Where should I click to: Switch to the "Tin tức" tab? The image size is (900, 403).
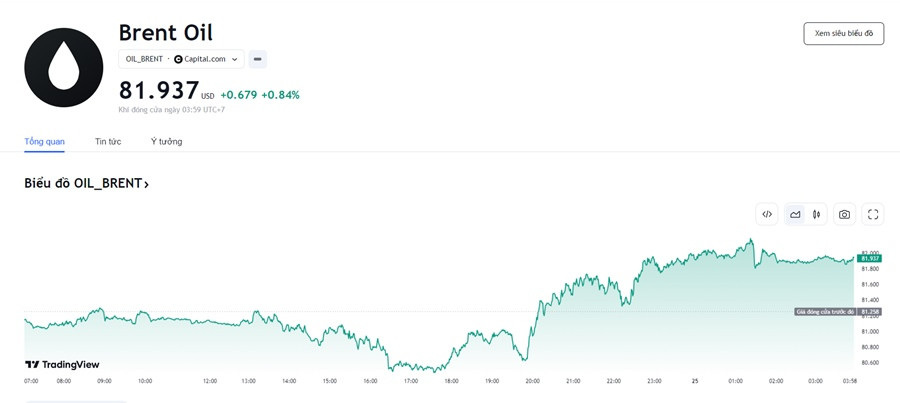[108, 141]
